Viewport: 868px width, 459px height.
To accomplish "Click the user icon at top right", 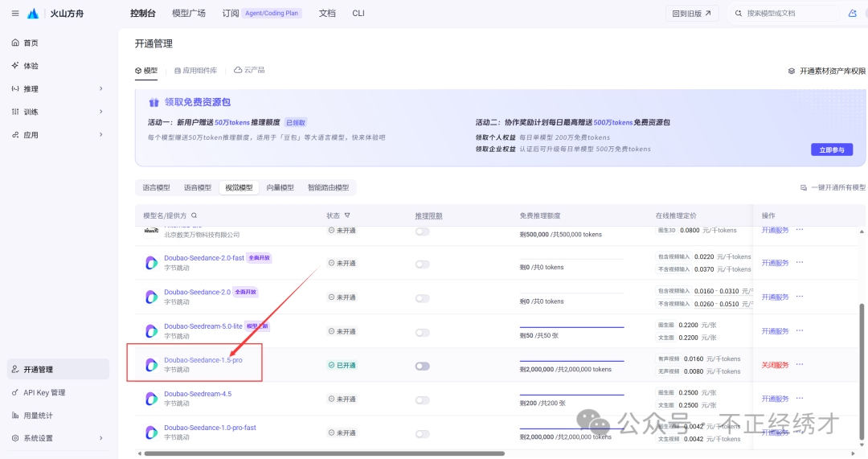I will tap(853, 14).
